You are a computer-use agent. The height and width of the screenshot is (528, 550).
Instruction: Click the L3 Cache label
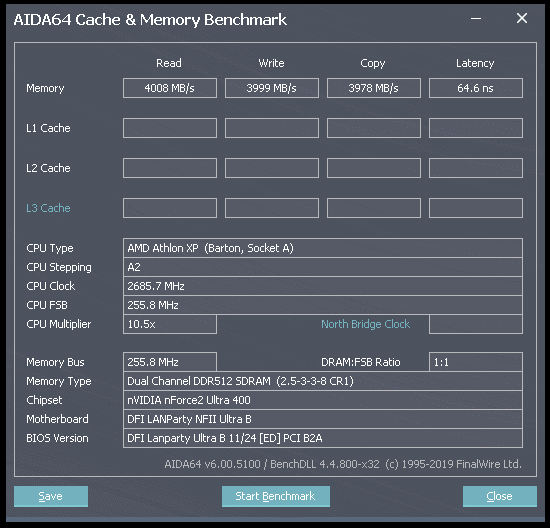pos(48,208)
